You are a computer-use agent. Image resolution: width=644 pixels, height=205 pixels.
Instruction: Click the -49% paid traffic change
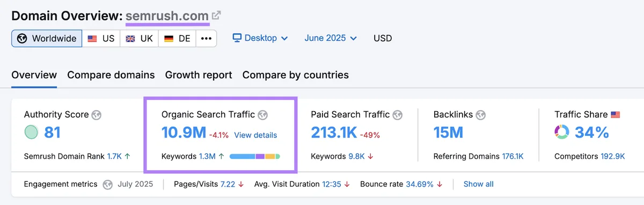click(x=370, y=135)
